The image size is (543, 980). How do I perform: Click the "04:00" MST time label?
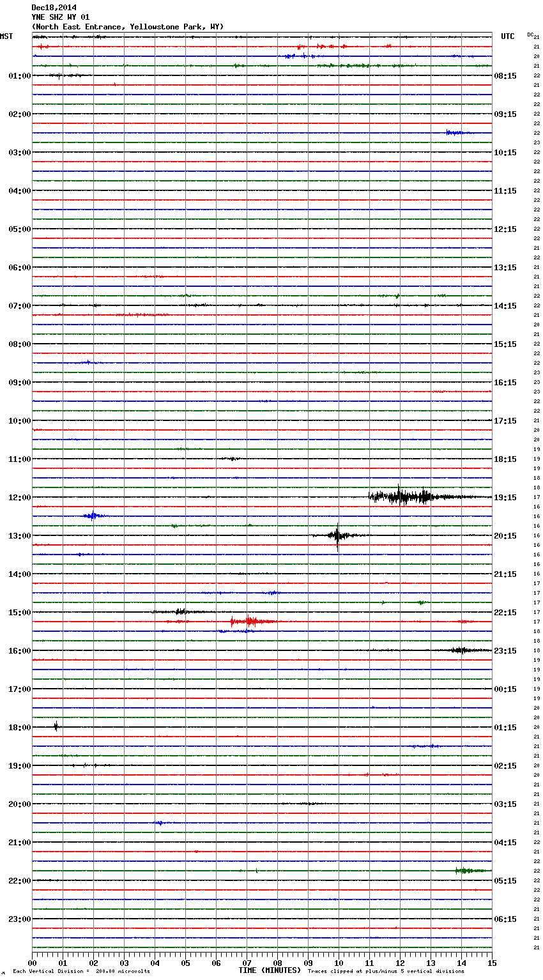(20, 191)
